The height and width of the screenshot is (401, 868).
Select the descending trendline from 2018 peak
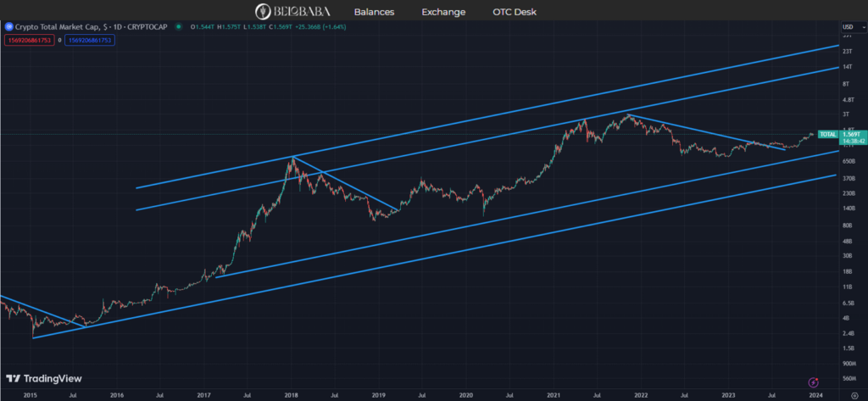pyautogui.click(x=344, y=182)
